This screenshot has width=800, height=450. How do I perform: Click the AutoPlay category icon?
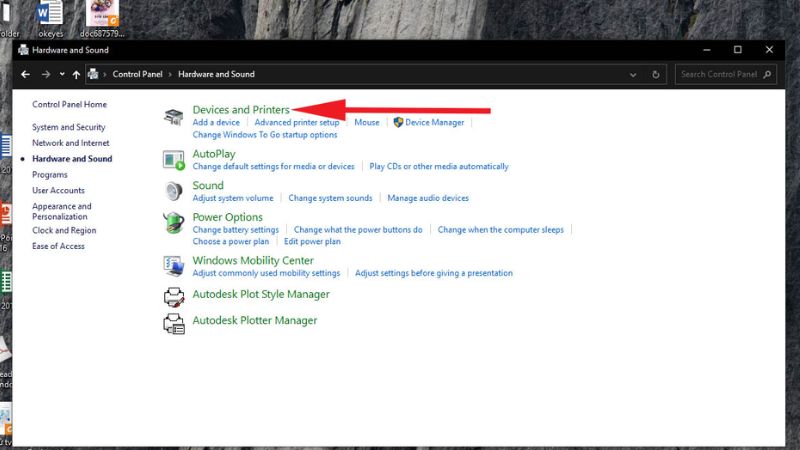[174, 160]
